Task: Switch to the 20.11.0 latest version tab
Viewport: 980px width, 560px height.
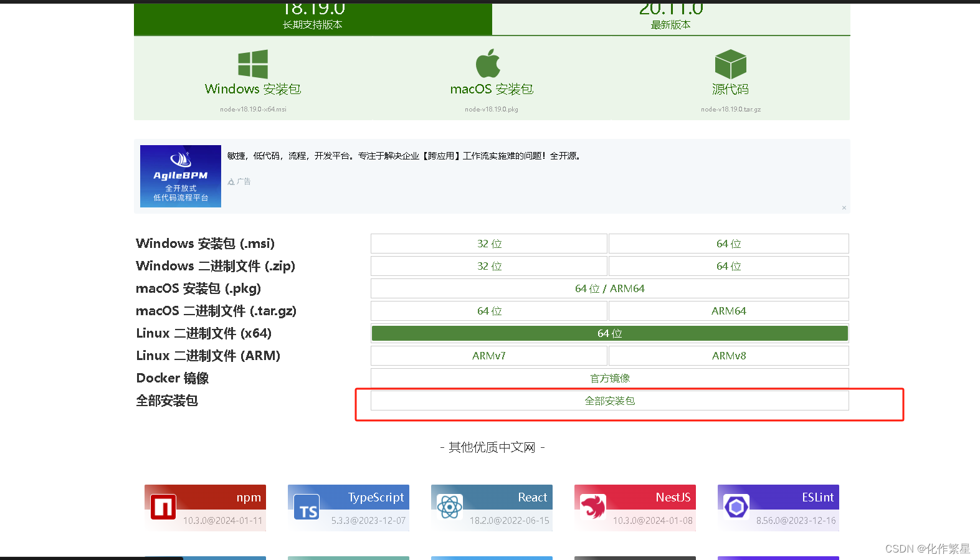Action: 671,19
